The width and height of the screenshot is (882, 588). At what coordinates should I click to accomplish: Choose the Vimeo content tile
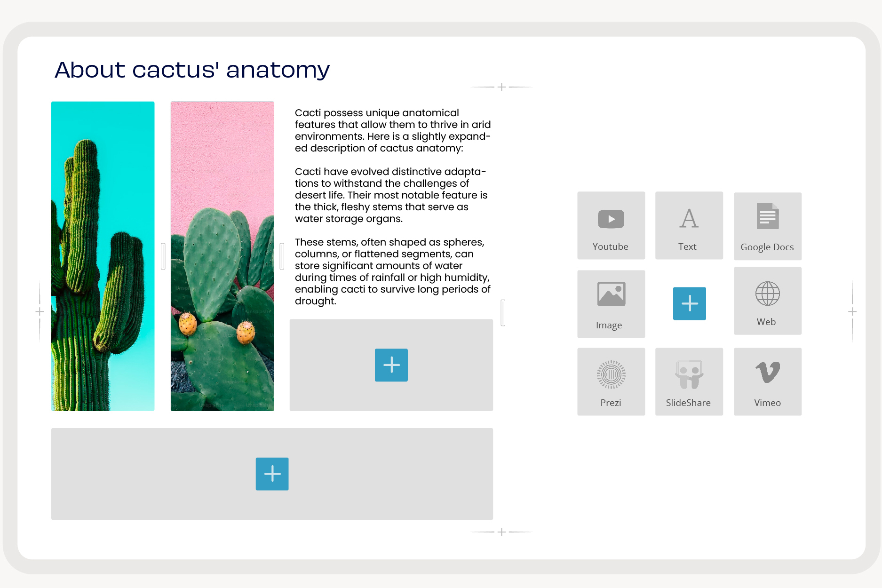click(767, 381)
